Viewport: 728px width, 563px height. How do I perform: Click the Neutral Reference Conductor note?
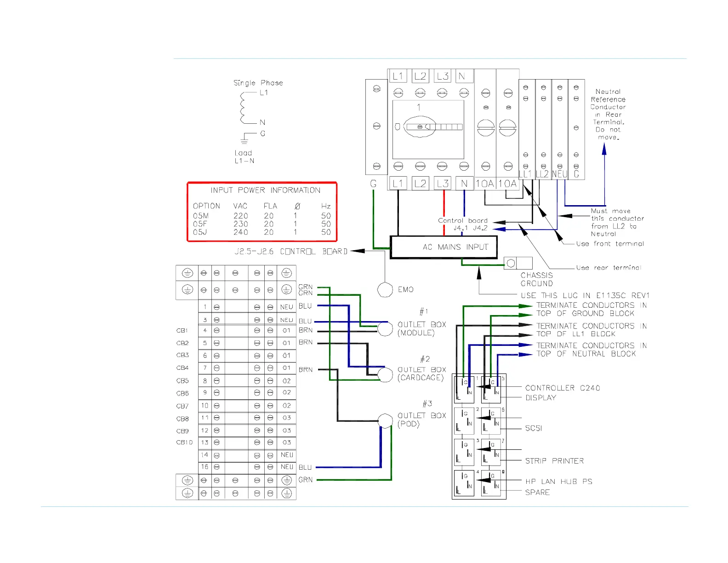click(x=608, y=115)
